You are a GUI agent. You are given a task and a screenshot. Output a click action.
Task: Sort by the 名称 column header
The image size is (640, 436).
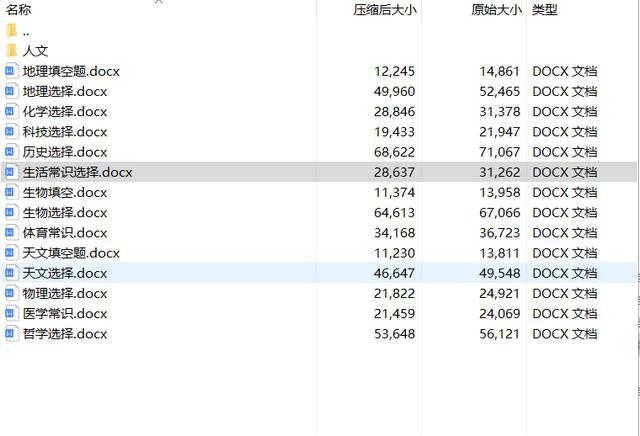click(x=18, y=9)
